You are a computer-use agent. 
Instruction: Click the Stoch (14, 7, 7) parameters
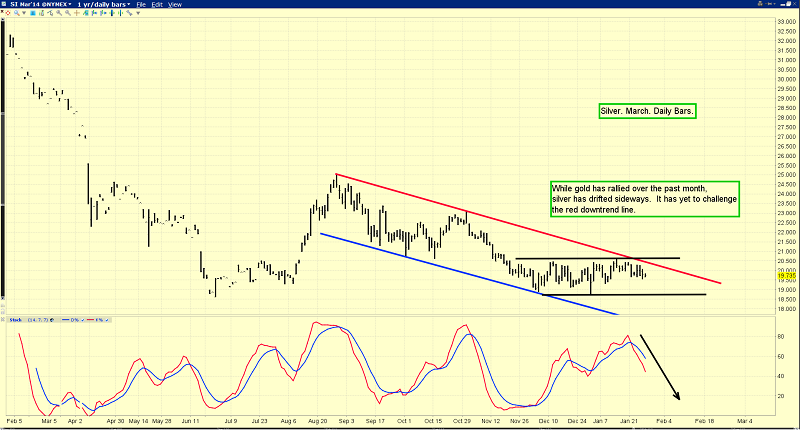pos(38,320)
